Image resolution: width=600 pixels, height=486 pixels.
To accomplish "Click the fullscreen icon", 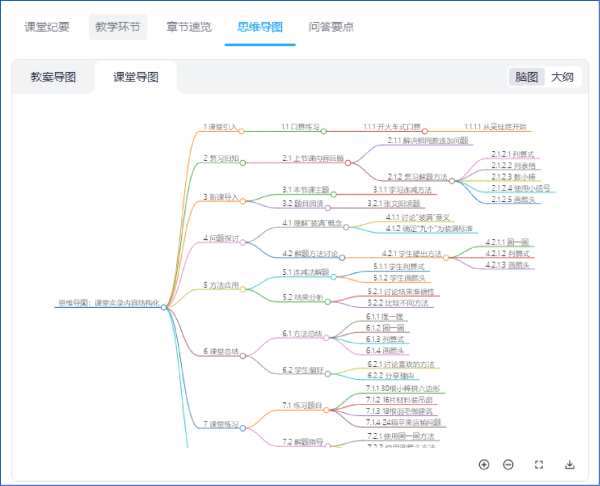I will coord(539,464).
